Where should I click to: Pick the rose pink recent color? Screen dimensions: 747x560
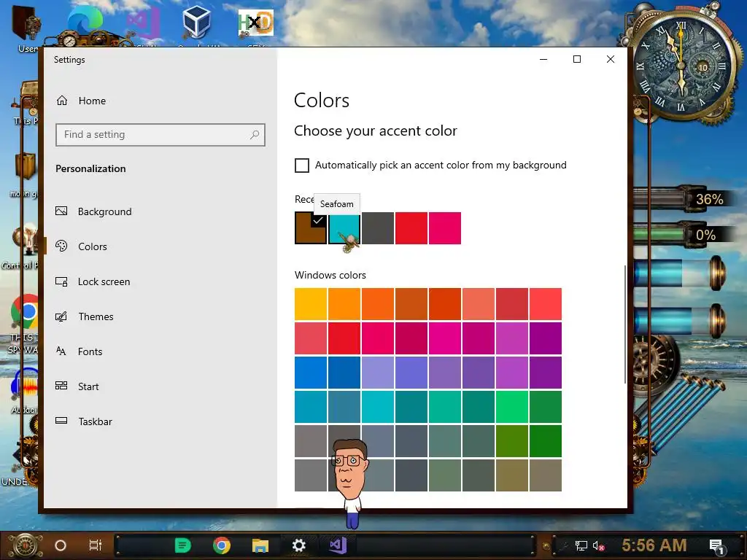tap(445, 228)
